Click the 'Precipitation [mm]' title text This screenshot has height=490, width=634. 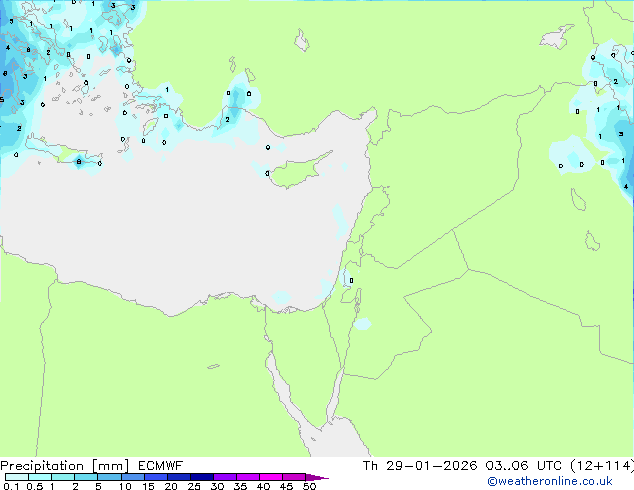65,466
